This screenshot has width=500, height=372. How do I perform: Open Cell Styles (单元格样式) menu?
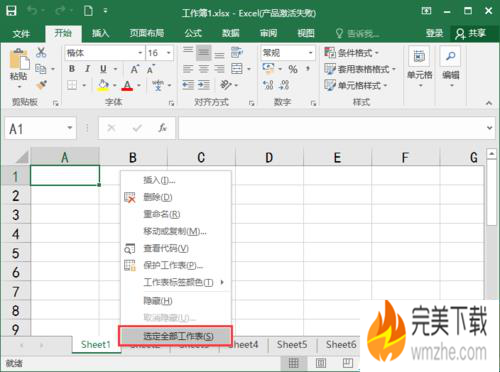(x=356, y=85)
